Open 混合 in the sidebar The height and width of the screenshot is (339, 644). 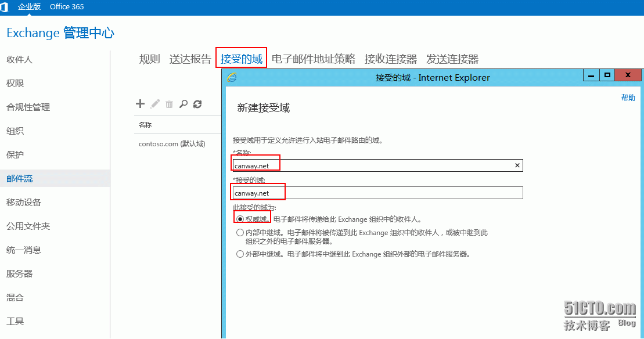click(15, 298)
